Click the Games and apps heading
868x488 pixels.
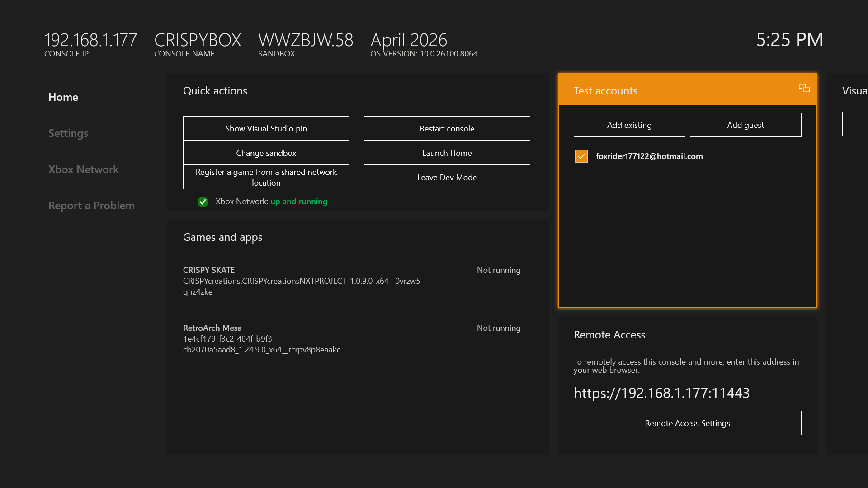coord(223,237)
